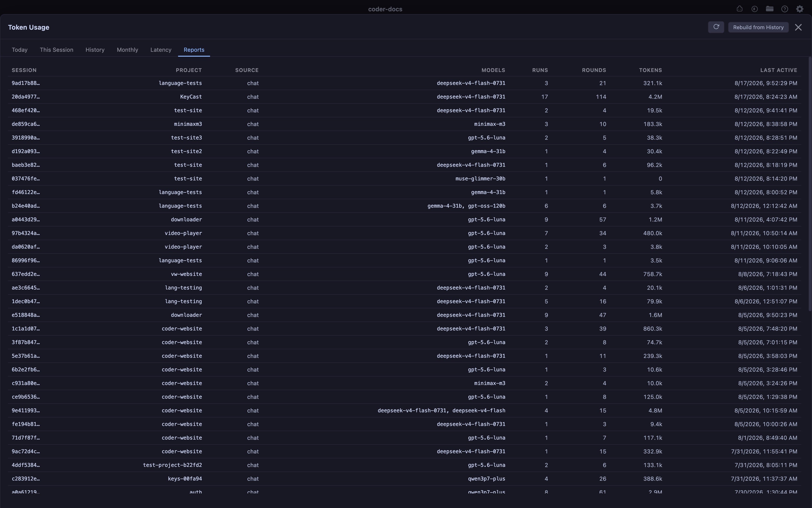Click the qwen3p7-plus model for keys-00fa94
Viewport: 812px width, 508px height.
point(487,479)
